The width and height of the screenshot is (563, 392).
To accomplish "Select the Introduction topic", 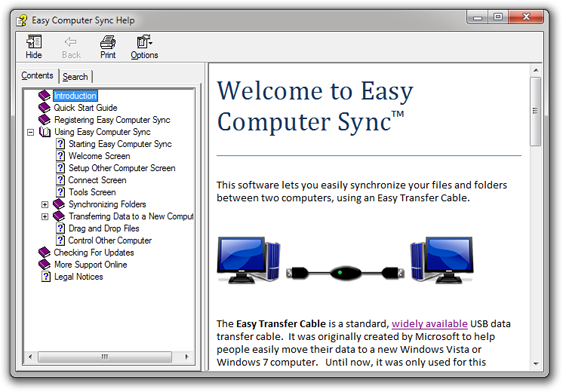I will click(75, 95).
